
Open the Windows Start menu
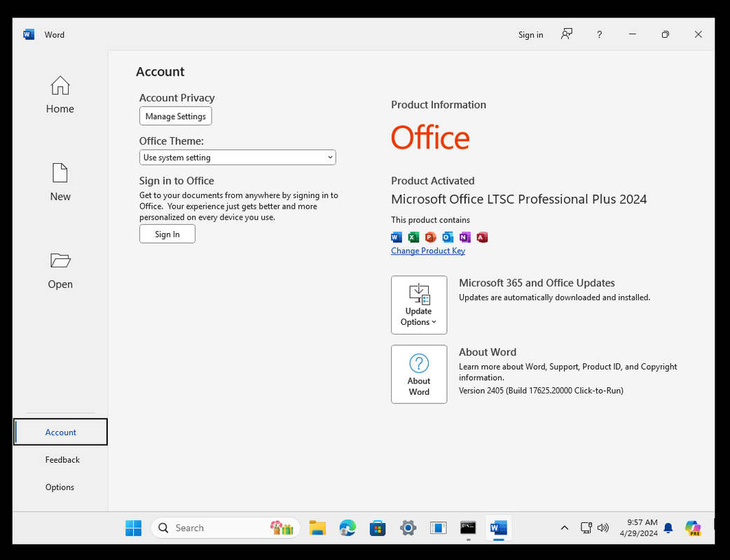click(133, 528)
